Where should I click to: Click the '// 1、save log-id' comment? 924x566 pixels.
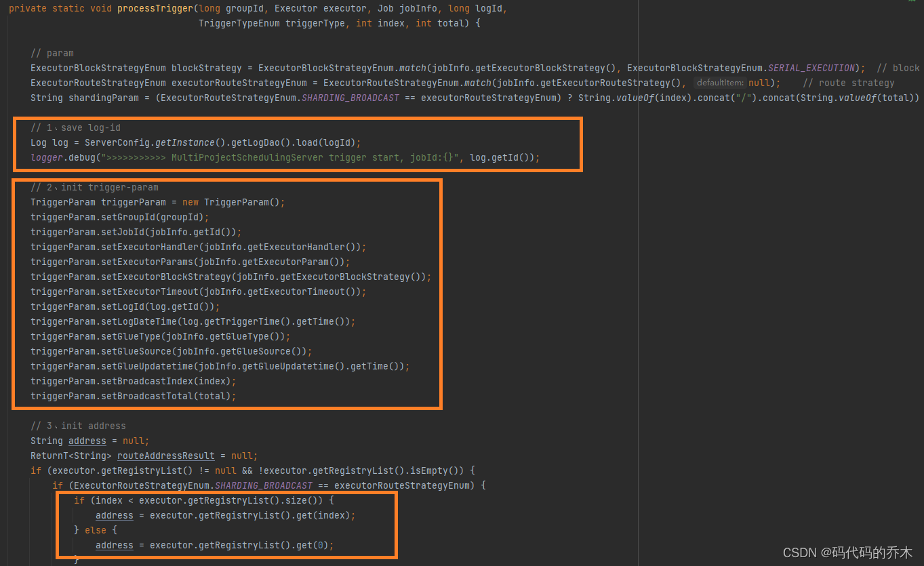(76, 127)
